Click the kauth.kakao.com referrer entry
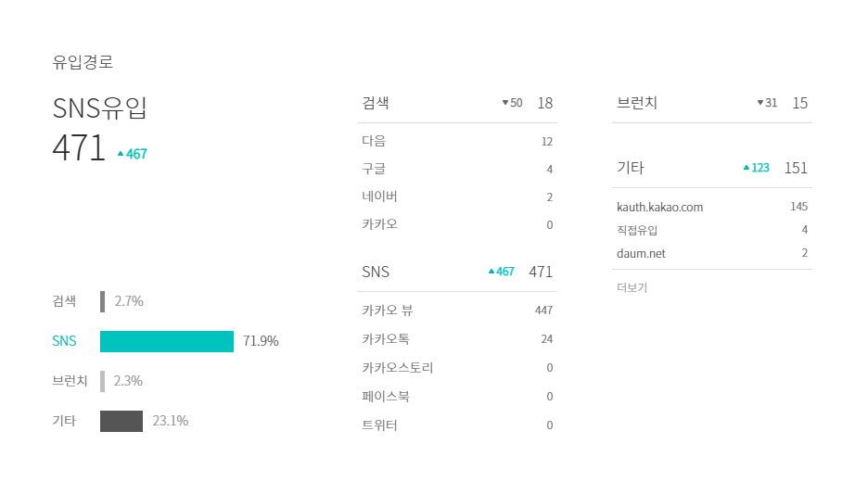Viewport: 868px width, 482px height. pos(712,207)
